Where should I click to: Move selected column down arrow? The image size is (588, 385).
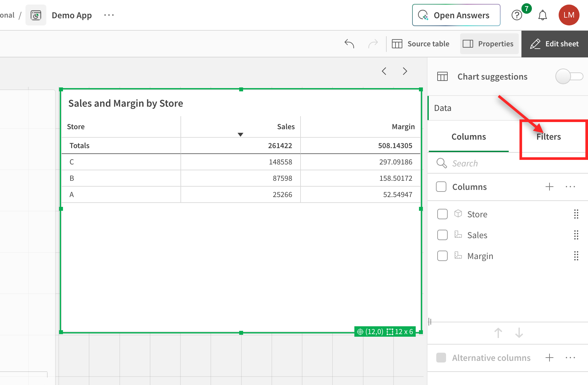519,333
